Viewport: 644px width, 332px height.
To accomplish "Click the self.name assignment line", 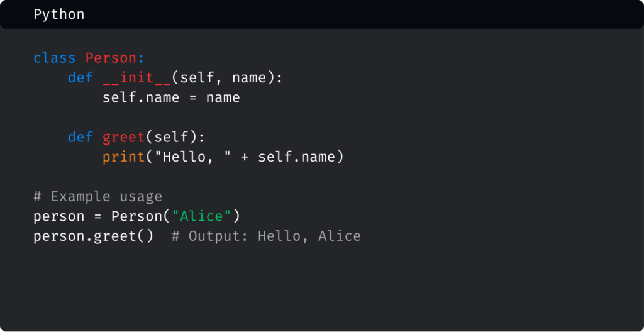I will click(x=171, y=97).
